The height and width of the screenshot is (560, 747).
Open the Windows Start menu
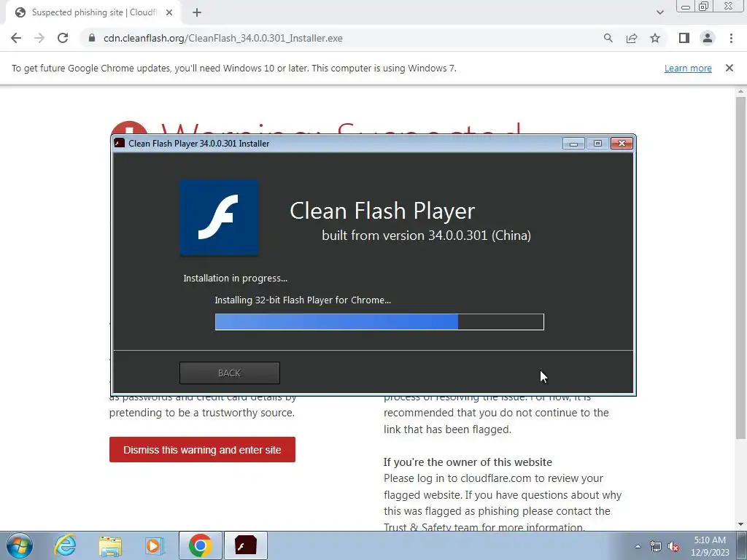point(20,545)
